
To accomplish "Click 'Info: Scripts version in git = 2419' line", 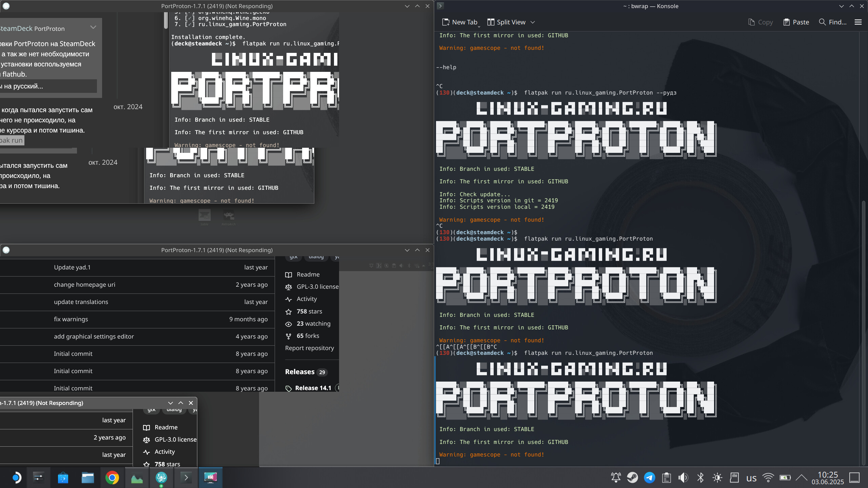I will (x=498, y=201).
